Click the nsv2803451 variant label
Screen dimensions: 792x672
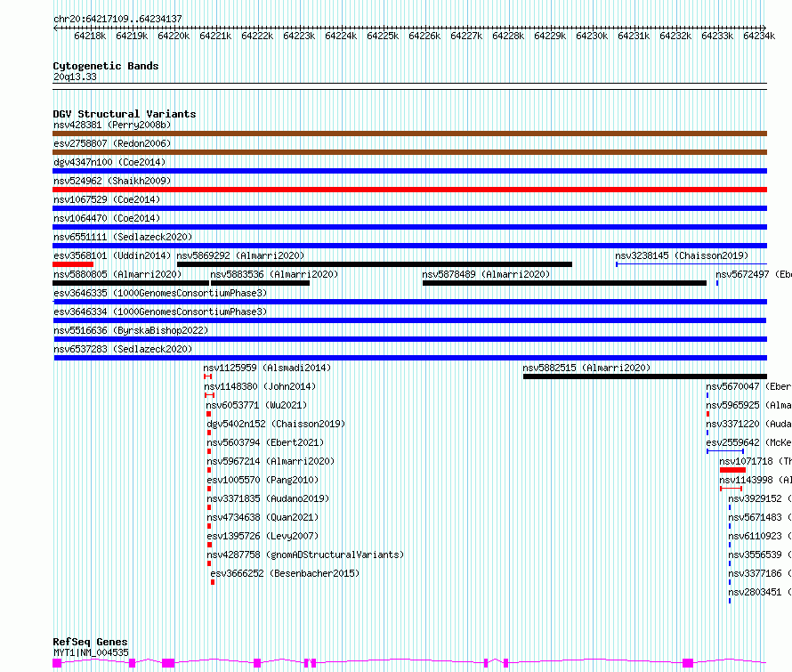click(x=760, y=592)
